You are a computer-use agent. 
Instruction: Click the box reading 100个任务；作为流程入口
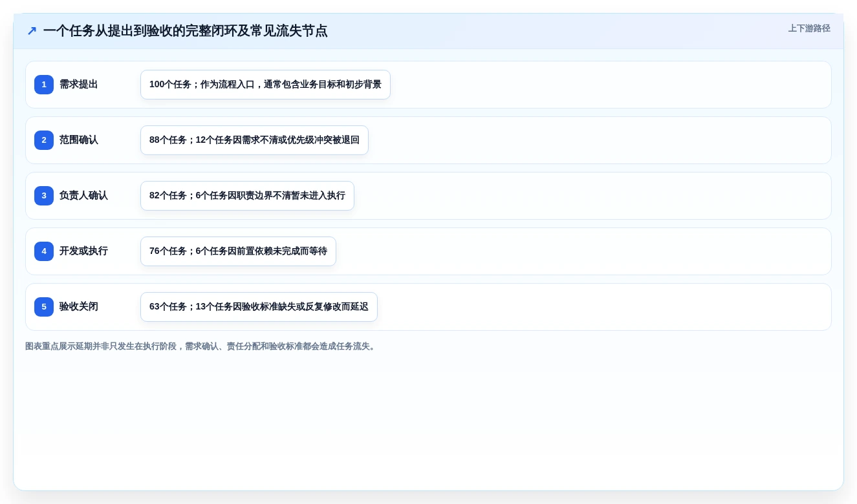tap(265, 85)
